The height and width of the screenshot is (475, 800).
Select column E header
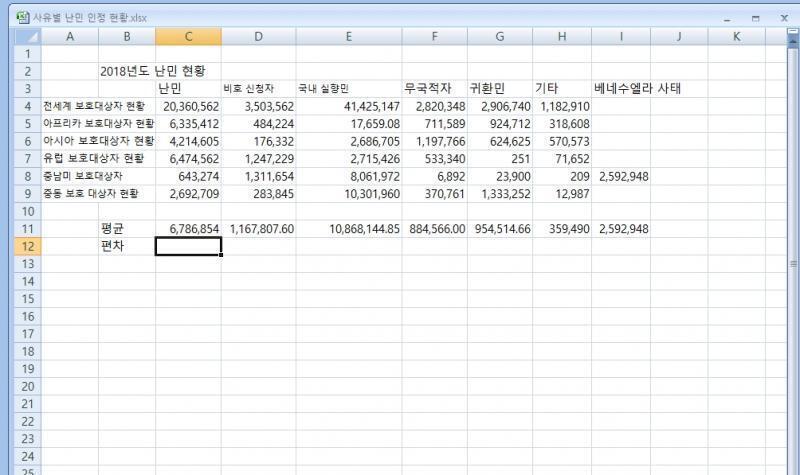tap(348, 37)
